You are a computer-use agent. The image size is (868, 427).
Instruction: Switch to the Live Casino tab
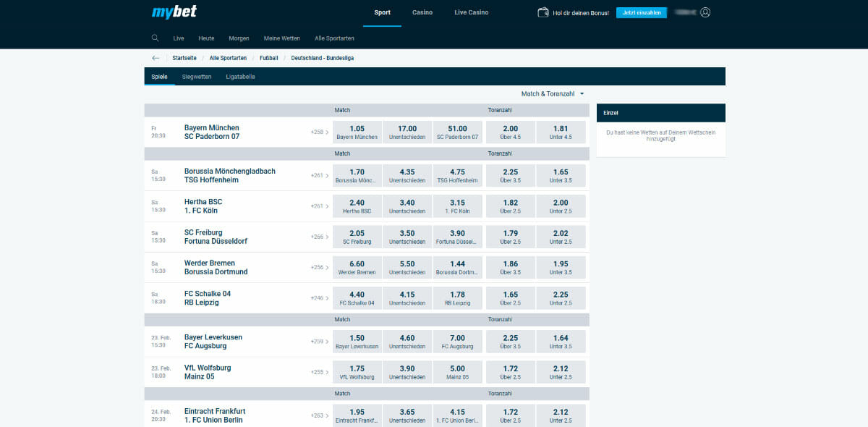pos(472,12)
